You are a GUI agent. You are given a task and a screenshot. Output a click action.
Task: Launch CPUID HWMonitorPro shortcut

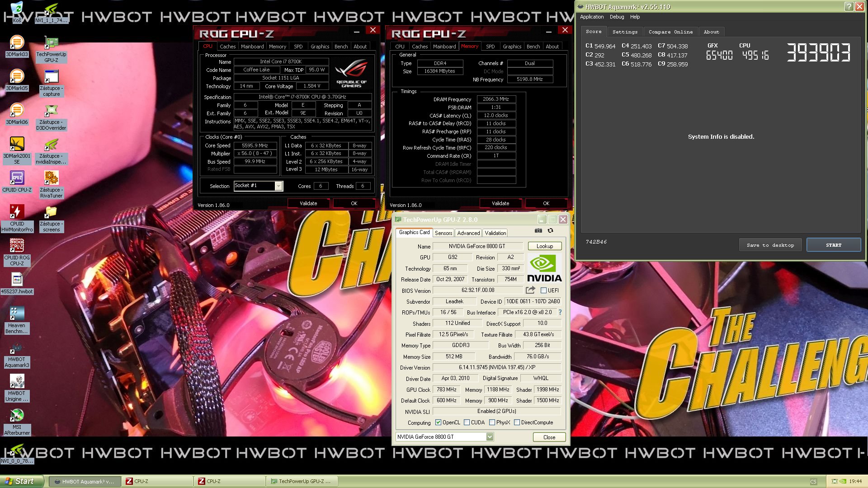tap(17, 218)
